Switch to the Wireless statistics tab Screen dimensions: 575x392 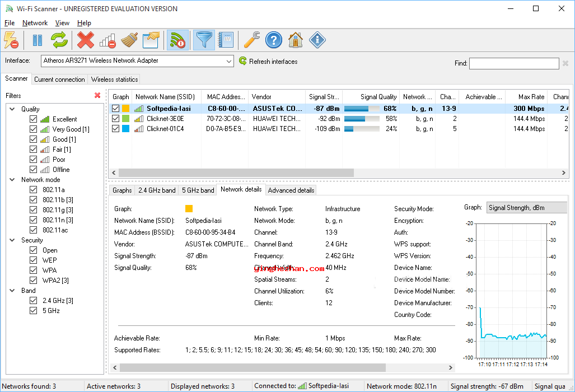(114, 79)
